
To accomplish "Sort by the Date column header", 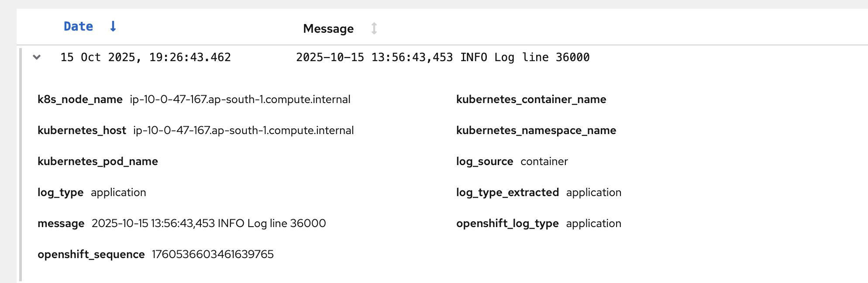I will tap(79, 27).
